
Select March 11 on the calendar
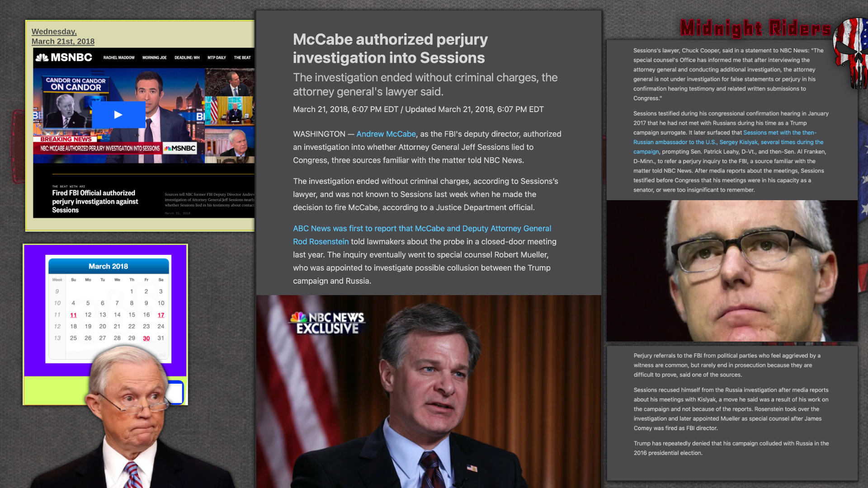[73, 315]
